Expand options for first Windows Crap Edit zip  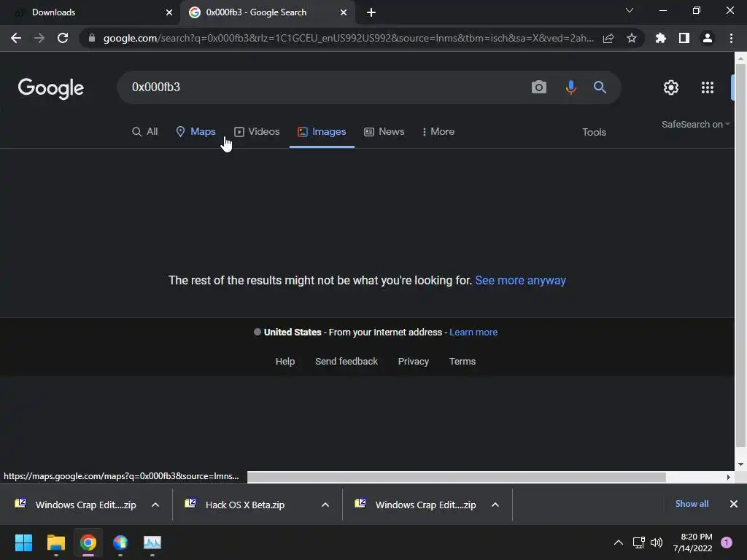pyautogui.click(x=155, y=505)
